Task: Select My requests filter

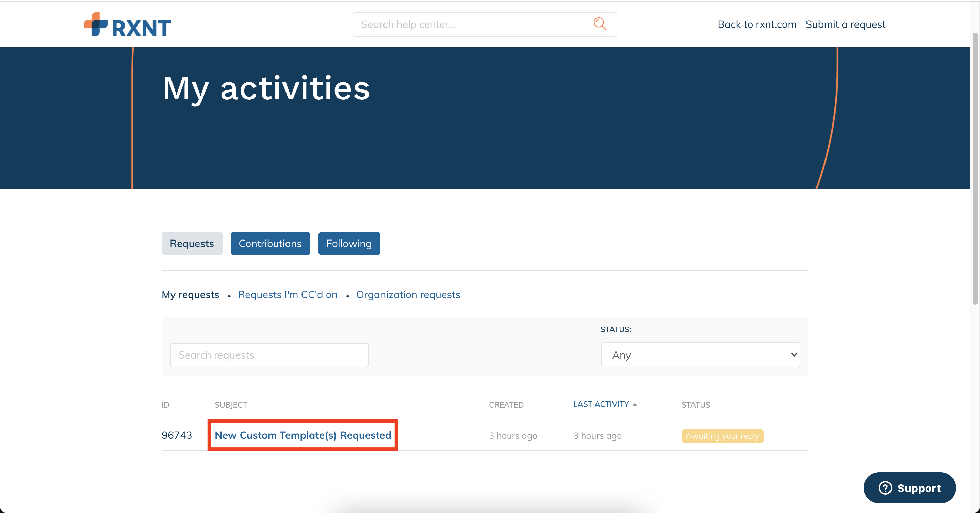Action: 190,294
